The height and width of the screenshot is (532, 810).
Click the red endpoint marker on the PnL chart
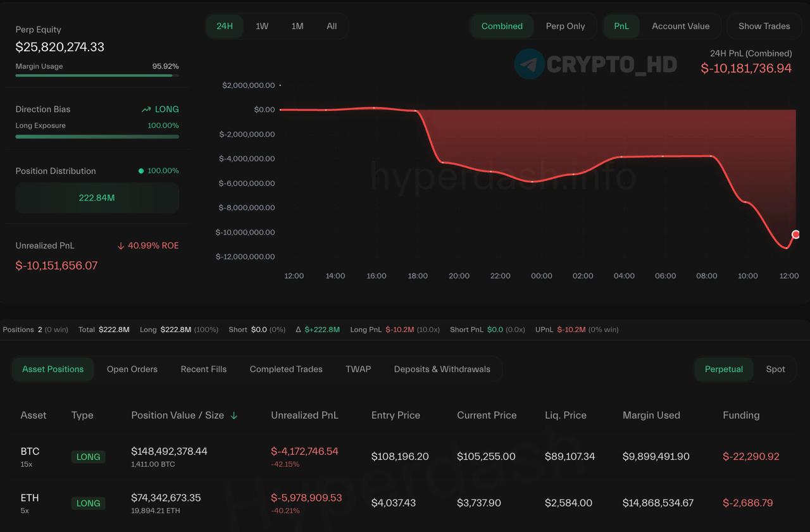[x=795, y=234]
